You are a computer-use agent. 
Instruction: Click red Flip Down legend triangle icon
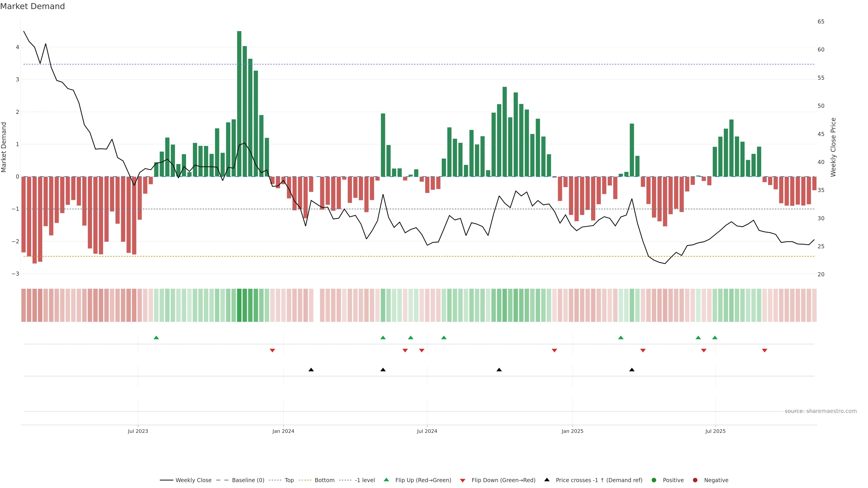point(463,481)
